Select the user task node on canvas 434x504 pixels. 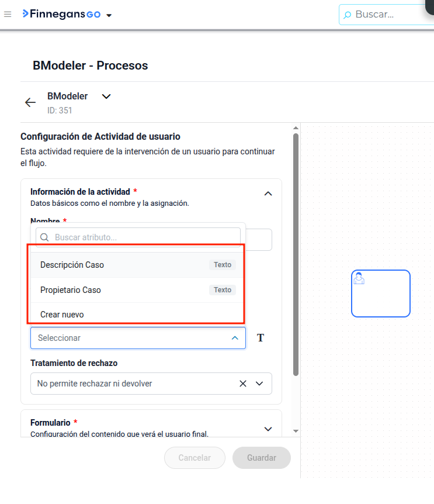(x=381, y=294)
